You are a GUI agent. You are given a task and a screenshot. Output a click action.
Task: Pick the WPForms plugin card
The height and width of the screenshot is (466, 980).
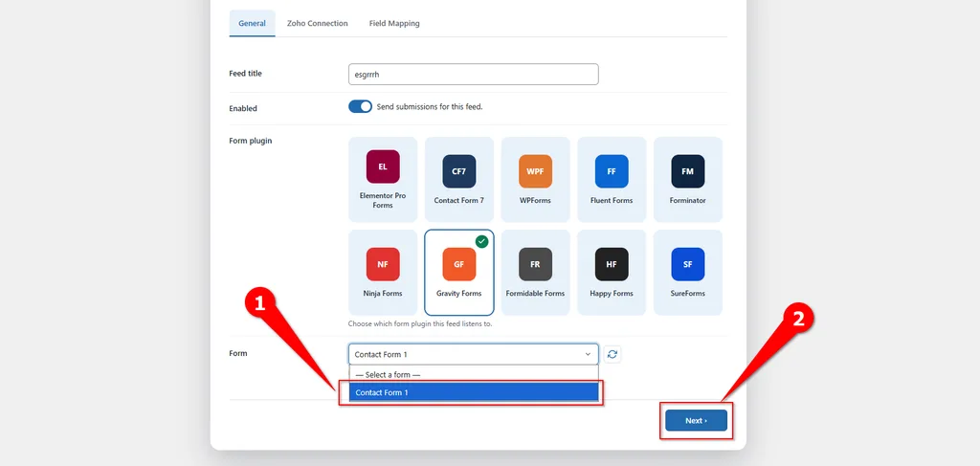coord(535,179)
